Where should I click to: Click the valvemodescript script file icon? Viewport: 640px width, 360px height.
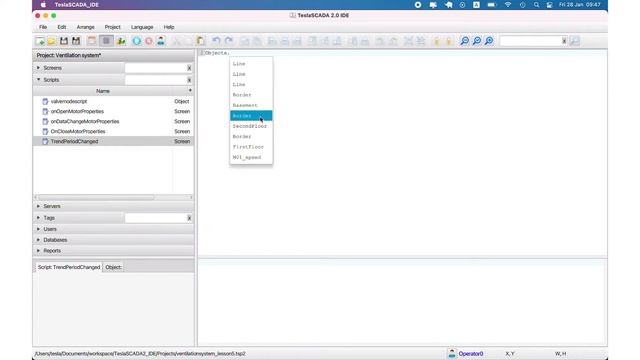45,101
